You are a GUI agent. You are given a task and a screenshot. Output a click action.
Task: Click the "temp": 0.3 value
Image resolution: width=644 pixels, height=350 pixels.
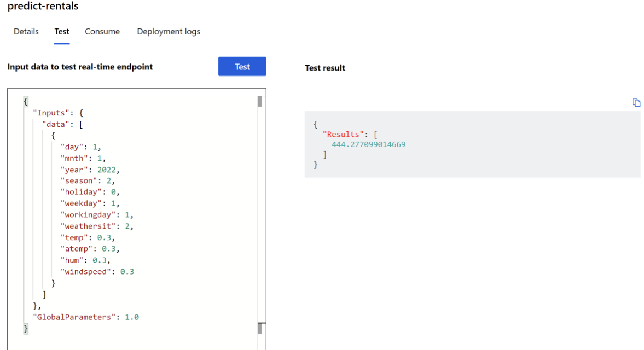[x=104, y=237]
